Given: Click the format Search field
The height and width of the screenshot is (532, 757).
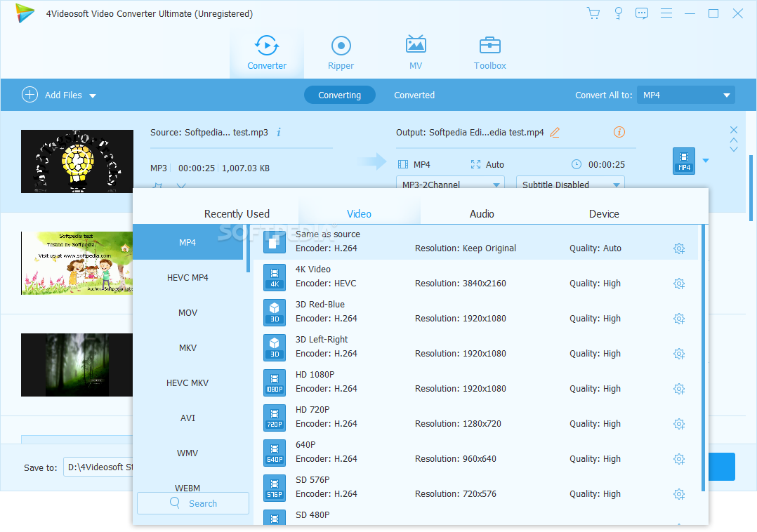Looking at the screenshot, I should 193,503.
